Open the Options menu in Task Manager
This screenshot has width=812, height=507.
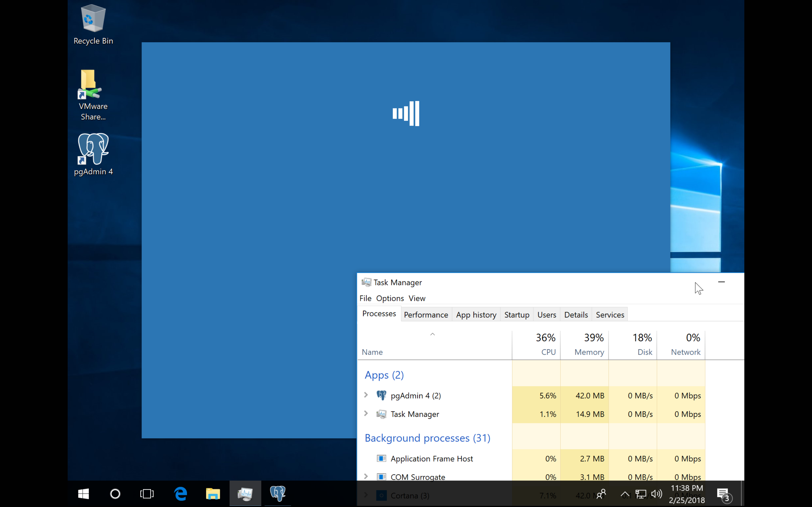coord(390,298)
